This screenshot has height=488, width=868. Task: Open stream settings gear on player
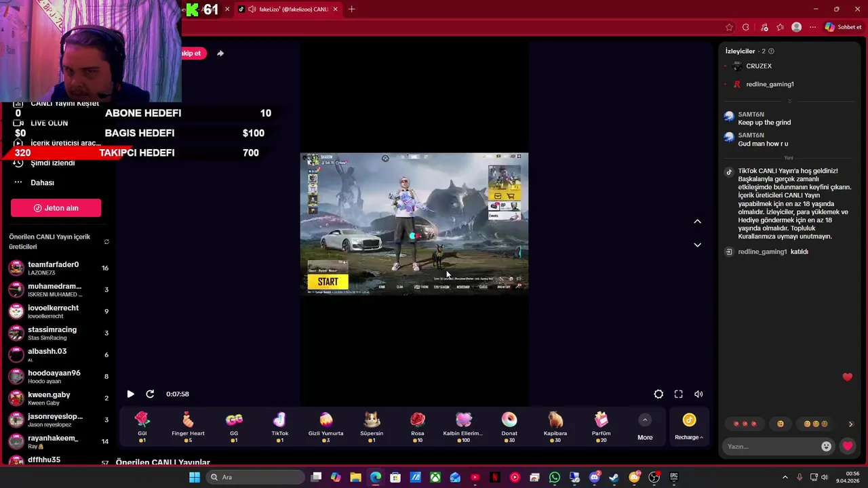click(658, 394)
